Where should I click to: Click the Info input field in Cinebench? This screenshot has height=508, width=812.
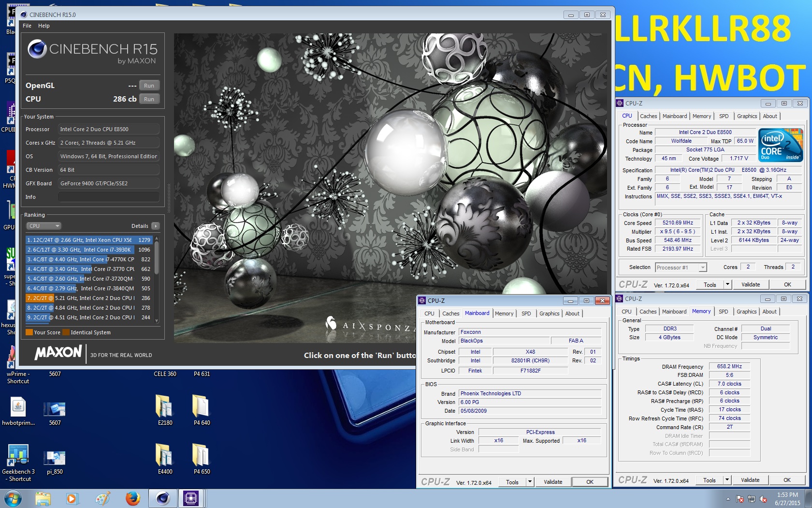click(x=109, y=197)
